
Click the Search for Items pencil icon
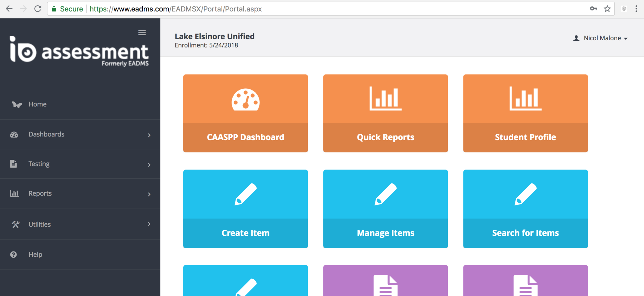coord(525,194)
